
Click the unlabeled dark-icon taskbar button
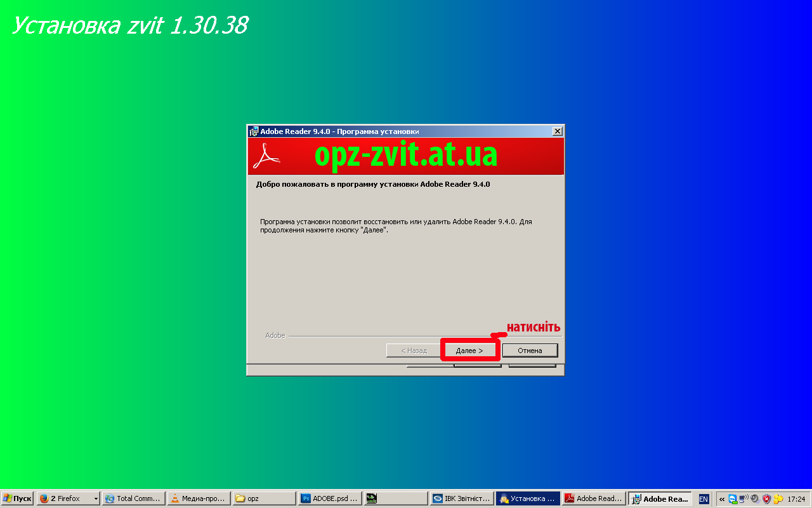tap(395, 498)
